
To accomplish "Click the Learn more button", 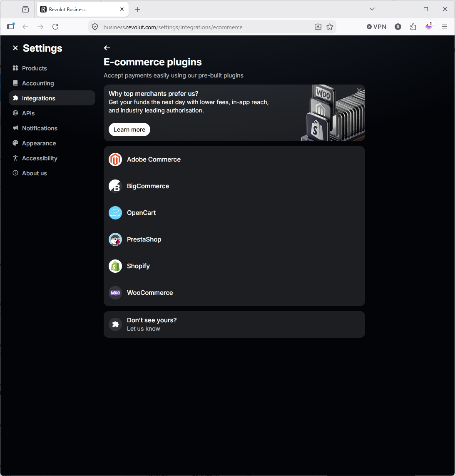I will click(x=129, y=130).
